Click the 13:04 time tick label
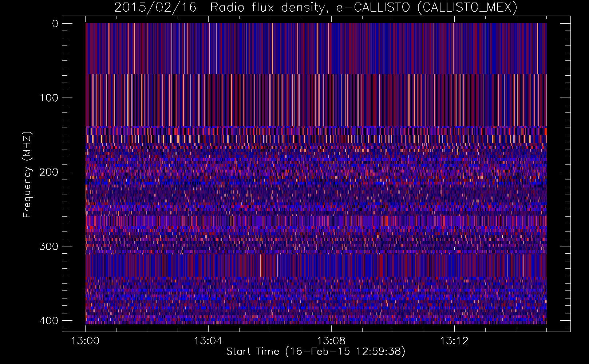Image resolution: width=589 pixels, height=364 pixels. click(208, 341)
